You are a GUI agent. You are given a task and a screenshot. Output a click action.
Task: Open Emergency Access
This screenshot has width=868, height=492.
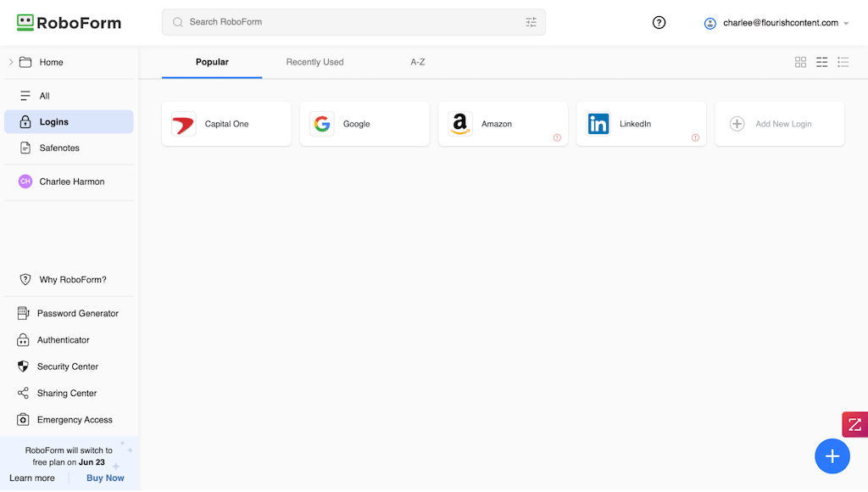point(74,420)
